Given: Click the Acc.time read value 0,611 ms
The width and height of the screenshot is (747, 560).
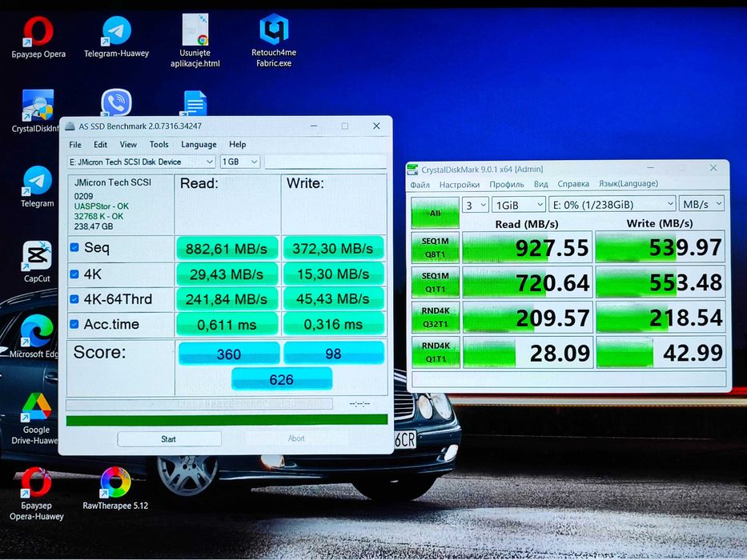Looking at the screenshot, I should tap(227, 325).
